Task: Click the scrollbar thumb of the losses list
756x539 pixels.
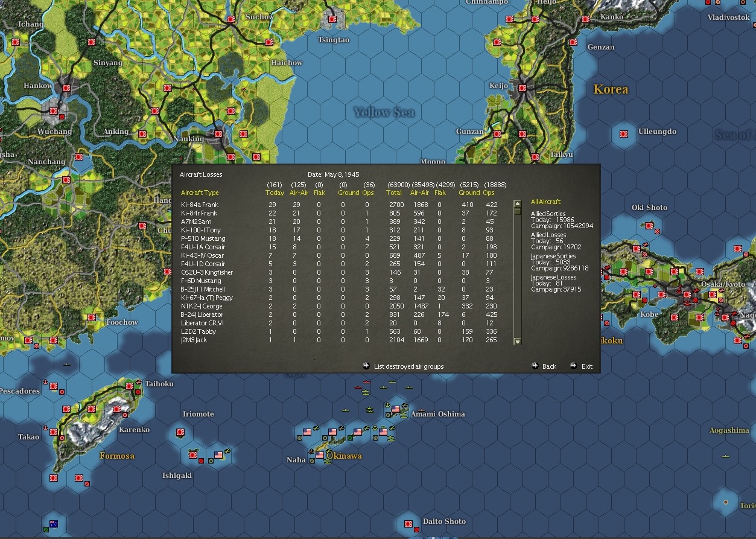Action: coord(517,211)
